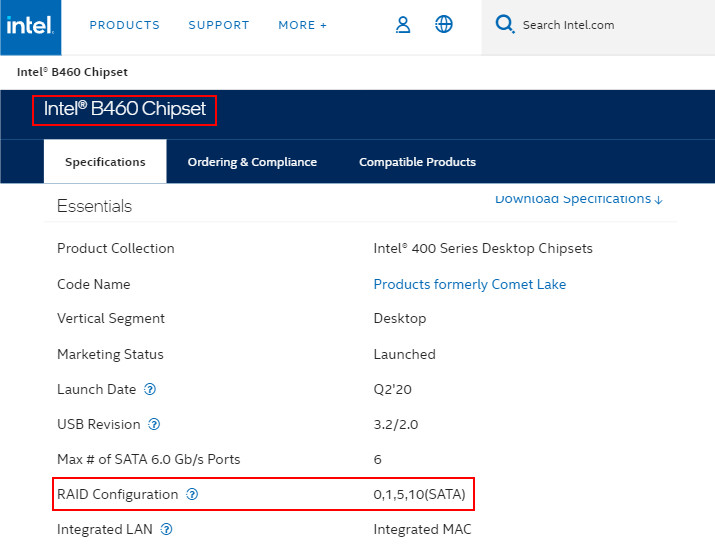Click the USB Revision label
715x549 pixels.
(x=98, y=425)
